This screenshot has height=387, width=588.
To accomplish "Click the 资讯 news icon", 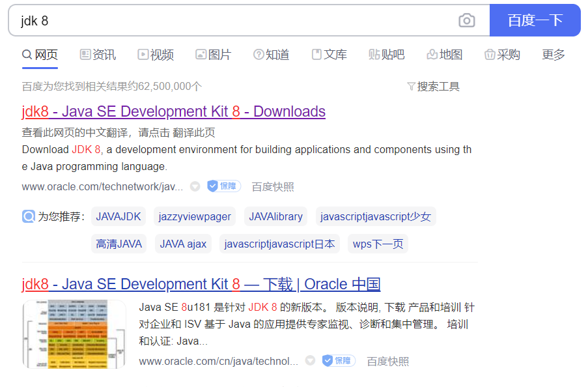I will click(x=85, y=55).
